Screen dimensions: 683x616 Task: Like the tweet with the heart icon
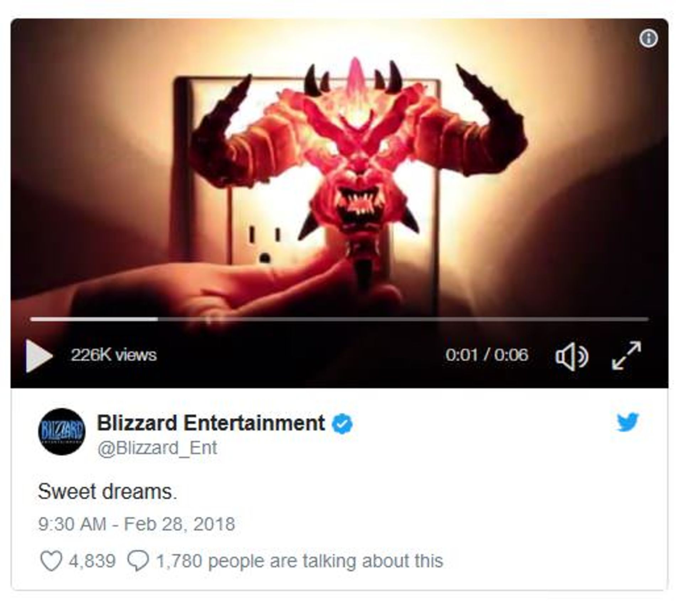tap(51, 561)
